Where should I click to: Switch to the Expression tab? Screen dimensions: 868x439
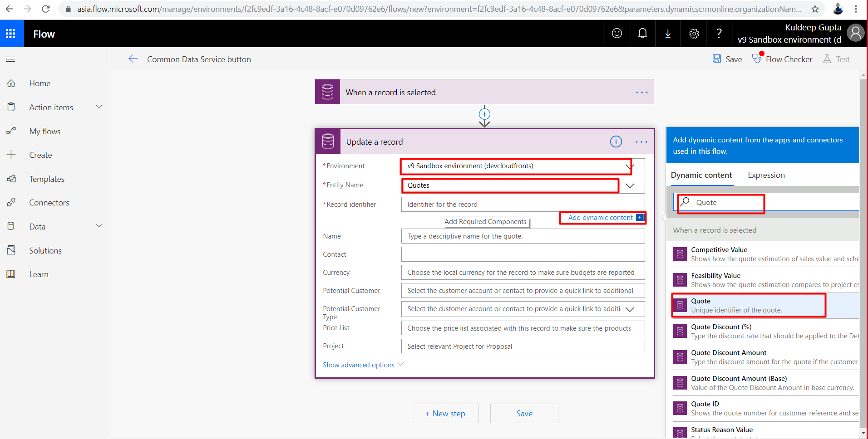click(766, 175)
